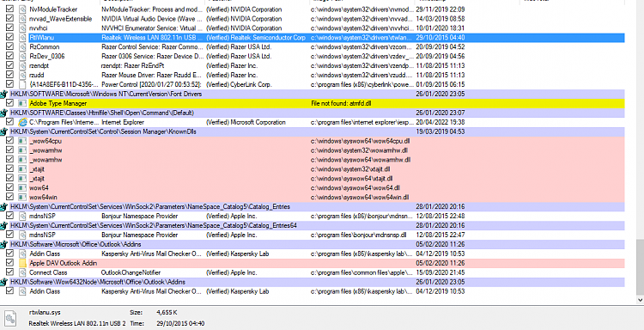Select the Wow6432Node Outlook Addins key text

[98, 282]
